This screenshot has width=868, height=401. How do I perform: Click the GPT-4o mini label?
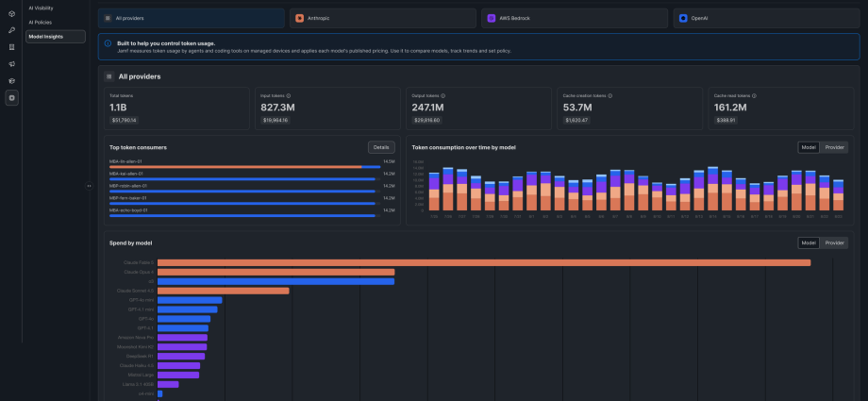pyautogui.click(x=142, y=300)
